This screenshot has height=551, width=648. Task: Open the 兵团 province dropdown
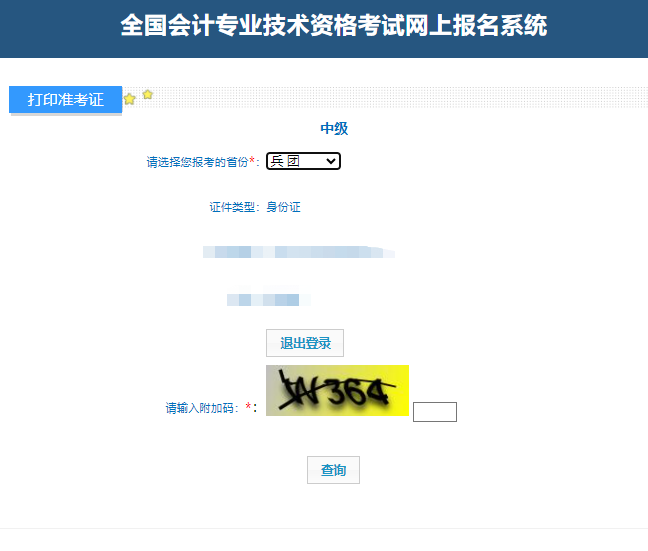(x=303, y=161)
